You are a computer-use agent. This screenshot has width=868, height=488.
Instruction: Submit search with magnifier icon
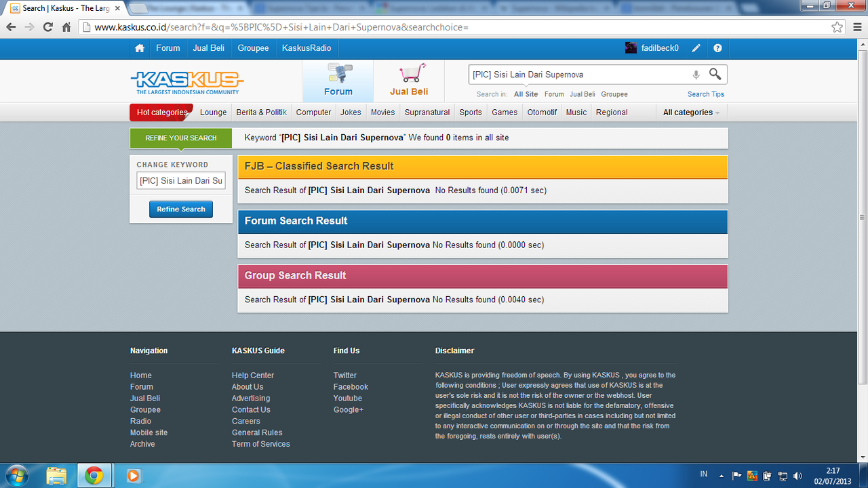[715, 74]
